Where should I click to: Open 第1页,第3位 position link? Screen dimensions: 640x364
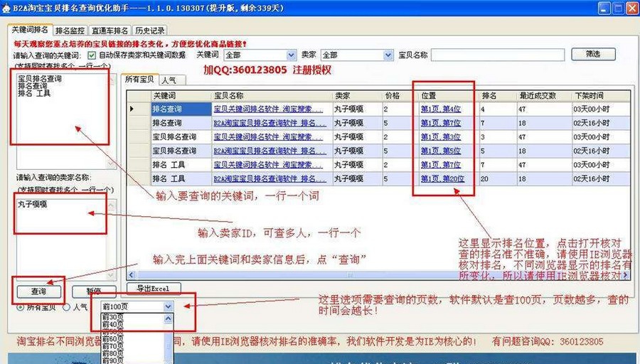(440, 136)
